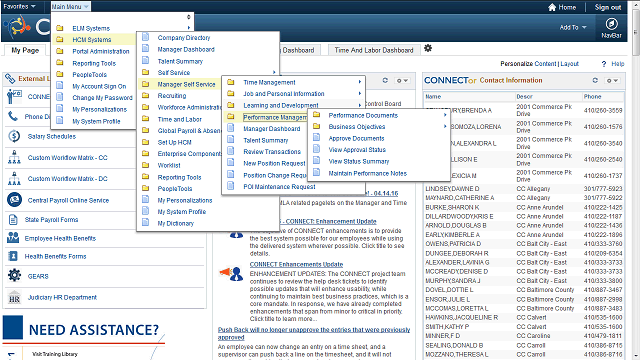Click the Custom Workflow Matrix - DC icon
The width and height of the screenshot is (640, 360).
click(x=14, y=178)
